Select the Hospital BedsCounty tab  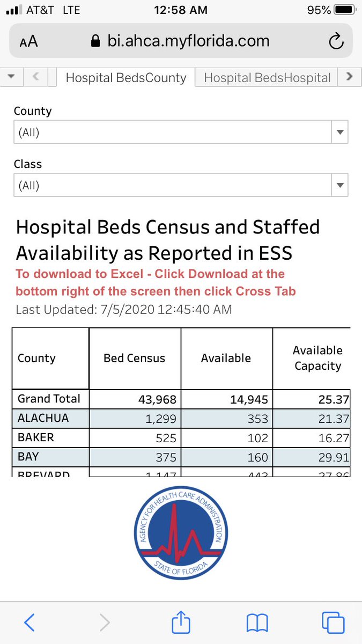[125, 77]
